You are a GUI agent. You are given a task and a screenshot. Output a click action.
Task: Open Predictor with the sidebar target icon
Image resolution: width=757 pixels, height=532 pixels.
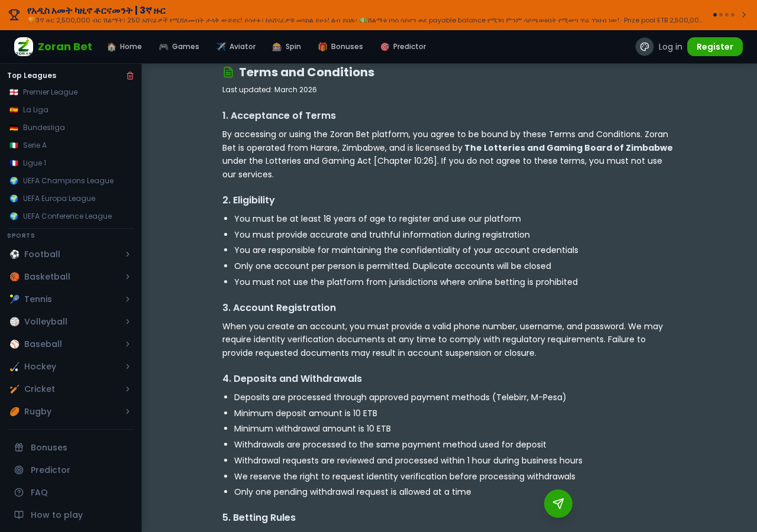[x=19, y=470]
